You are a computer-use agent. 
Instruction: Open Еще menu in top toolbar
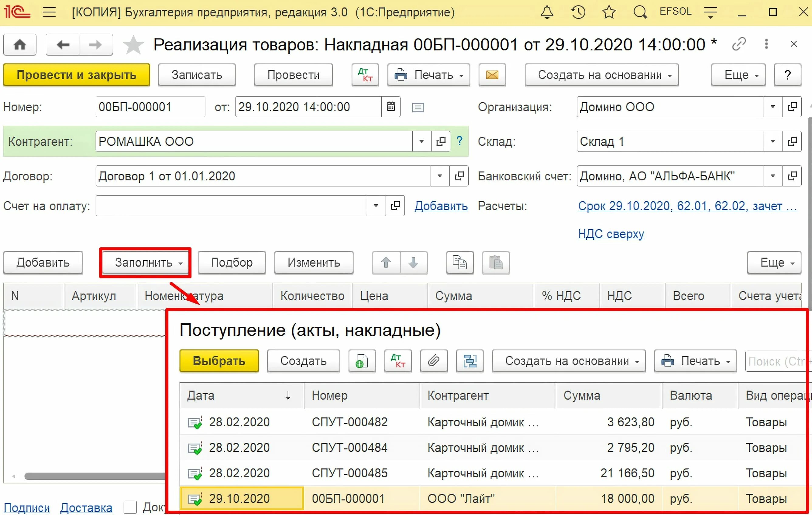pos(738,75)
